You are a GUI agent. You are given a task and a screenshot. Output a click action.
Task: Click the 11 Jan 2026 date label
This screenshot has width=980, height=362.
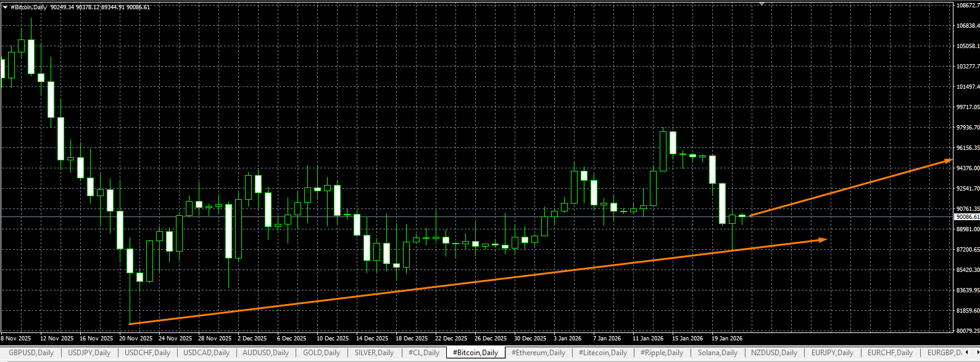click(x=648, y=339)
